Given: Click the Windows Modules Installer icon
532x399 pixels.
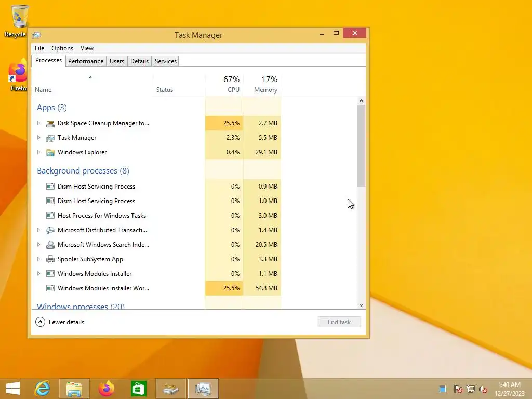Looking at the screenshot, I should coord(50,273).
